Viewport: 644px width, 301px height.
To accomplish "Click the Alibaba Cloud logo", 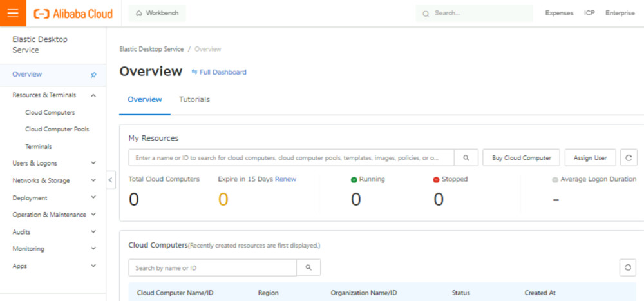I will click(x=73, y=14).
